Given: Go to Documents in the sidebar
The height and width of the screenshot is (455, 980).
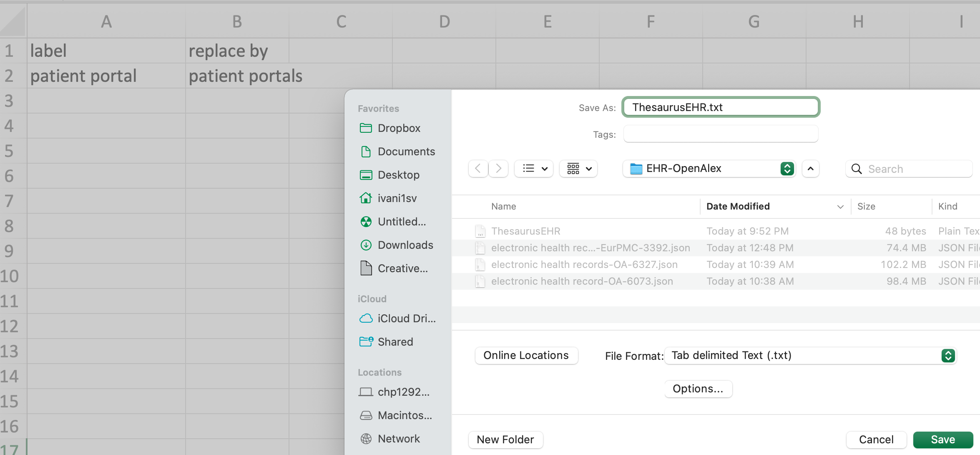Looking at the screenshot, I should (x=406, y=152).
